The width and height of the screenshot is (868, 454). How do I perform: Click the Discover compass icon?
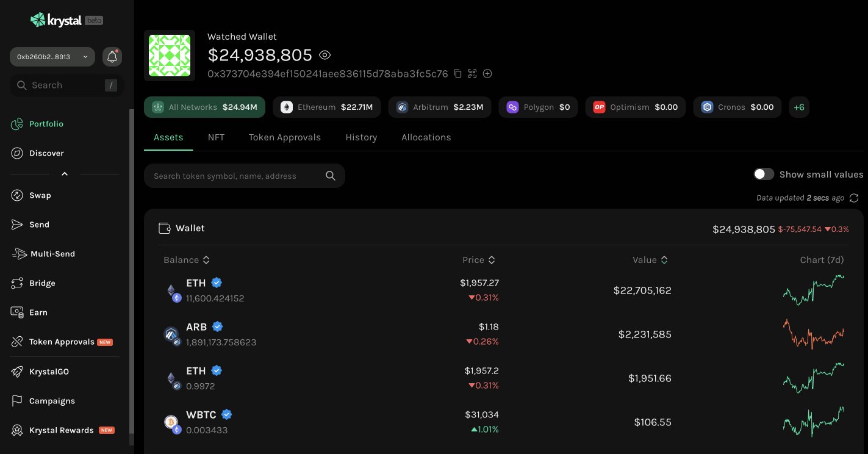pyautogui.click(x=17, y=153)
